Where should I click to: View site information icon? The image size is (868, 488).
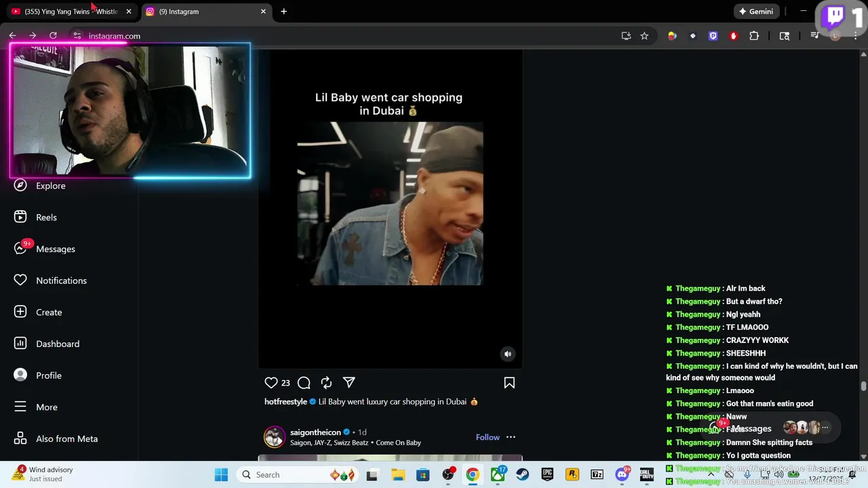coord(77,36)
